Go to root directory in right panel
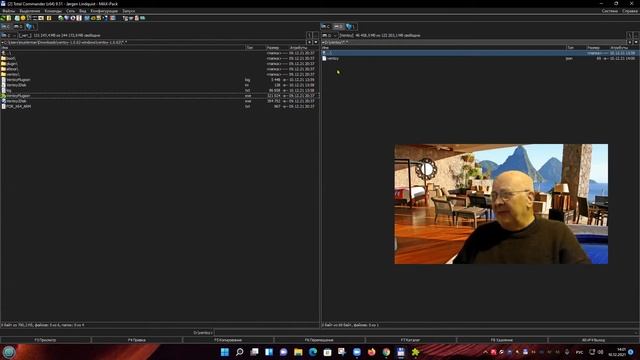 click(630, 36)
